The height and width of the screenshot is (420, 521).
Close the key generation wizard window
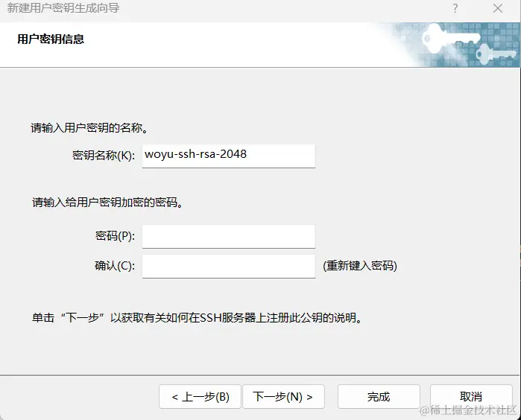tap(498, 8)
